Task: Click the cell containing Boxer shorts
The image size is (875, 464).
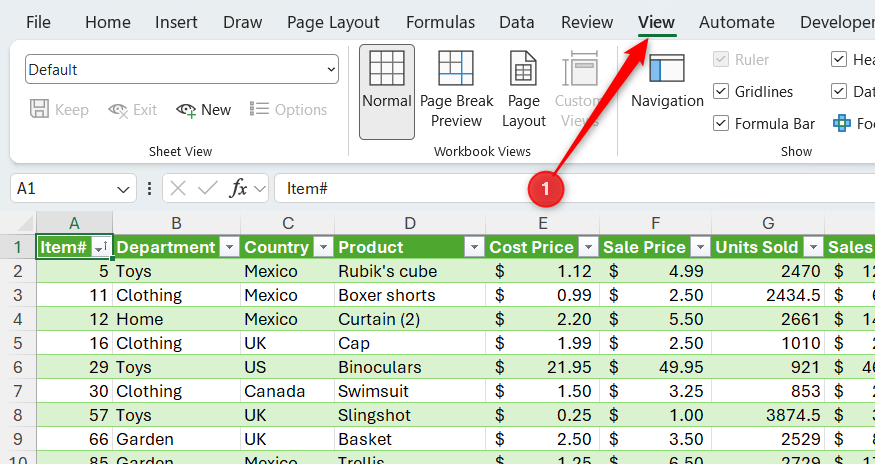Action: (410, 295)
